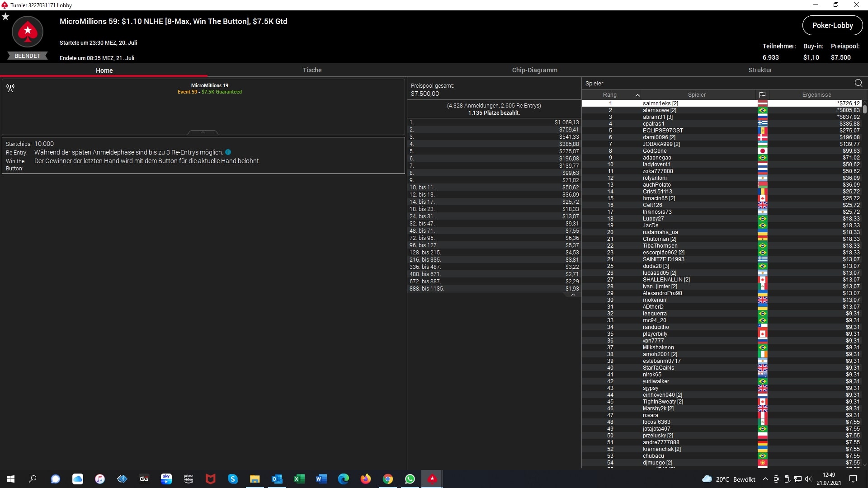868x488 pixels.
Task: Open Prime Video from the taskbar
Action: (x=189, y=479)
